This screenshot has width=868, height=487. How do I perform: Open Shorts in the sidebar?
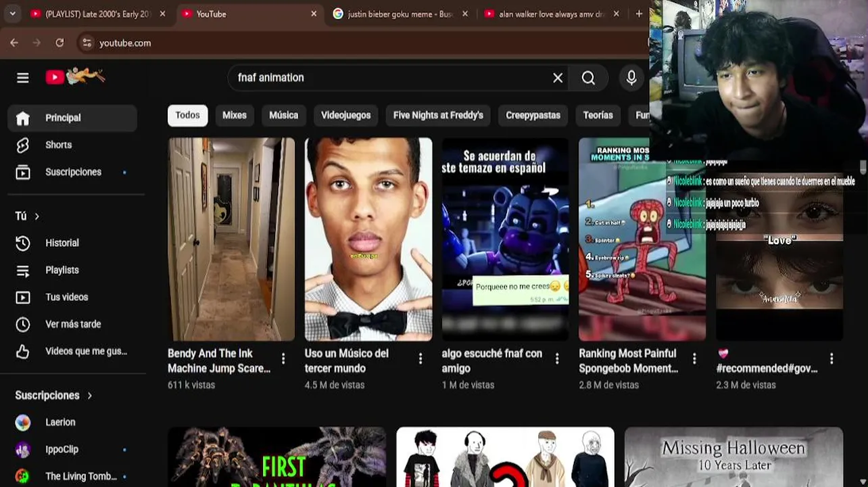pyautogui.click(x=72, y=145)
